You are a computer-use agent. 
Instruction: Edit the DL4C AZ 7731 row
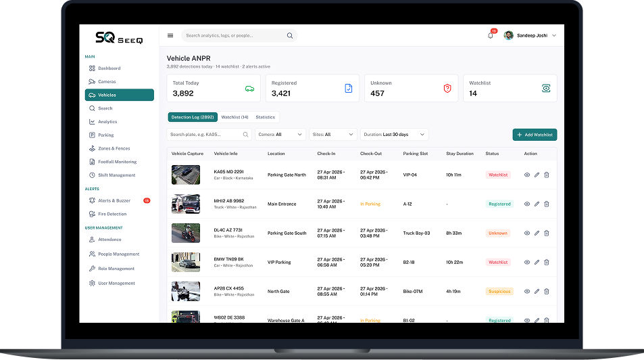pos(537,233)
